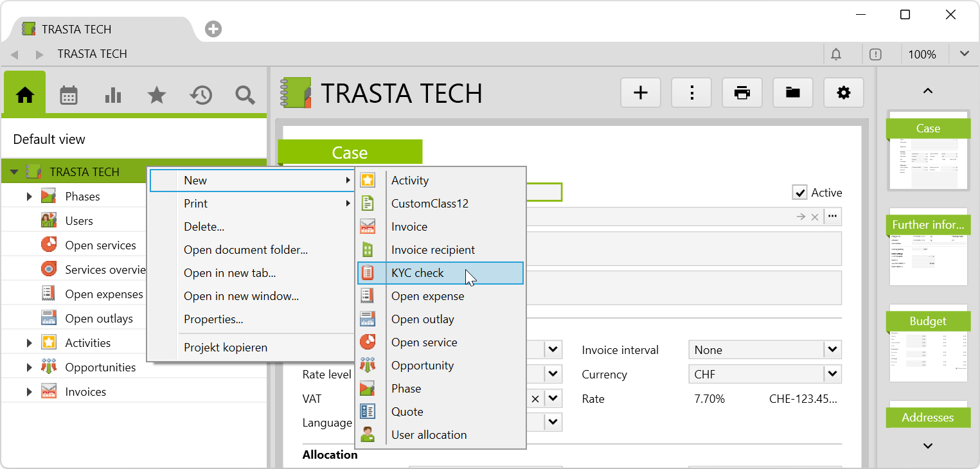
Task: Open the settings gear icon
Action: pyautogui.click(x=843, y=93)
